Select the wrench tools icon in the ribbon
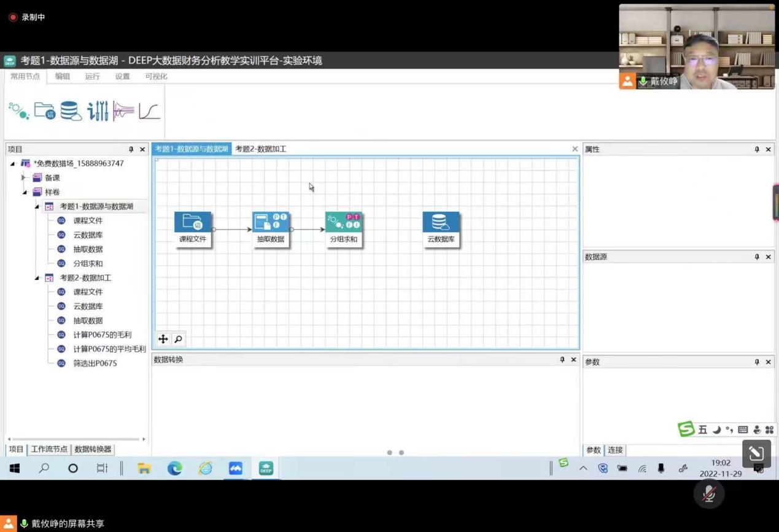 click(x=98, y=111)
